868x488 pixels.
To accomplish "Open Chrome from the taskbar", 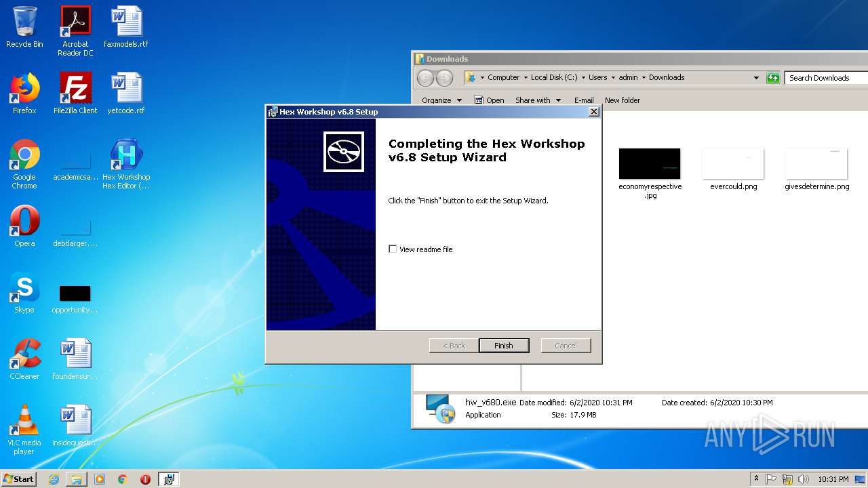I will click(x=123, y=479).
